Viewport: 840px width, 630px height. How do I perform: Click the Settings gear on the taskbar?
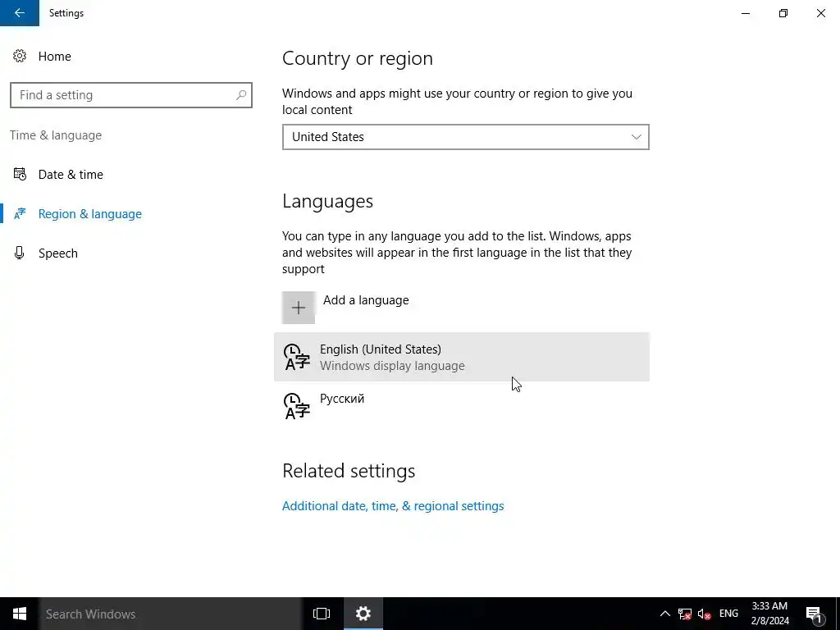point(363,614)
